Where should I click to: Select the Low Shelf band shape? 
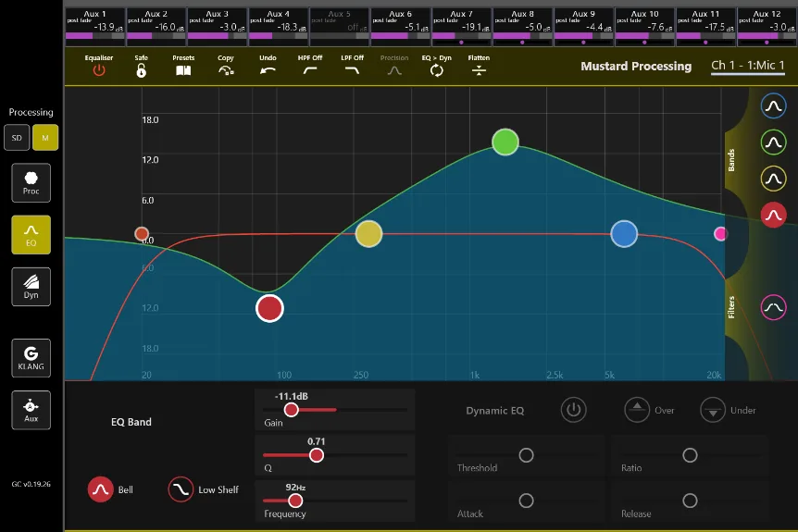pyautogui.click(x=181, y=489)
